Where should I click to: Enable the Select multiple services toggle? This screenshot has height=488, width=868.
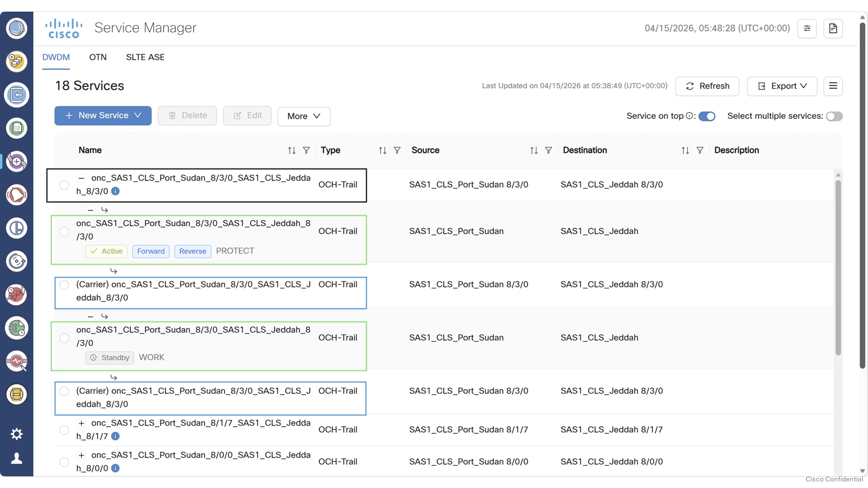pos(834,116)
